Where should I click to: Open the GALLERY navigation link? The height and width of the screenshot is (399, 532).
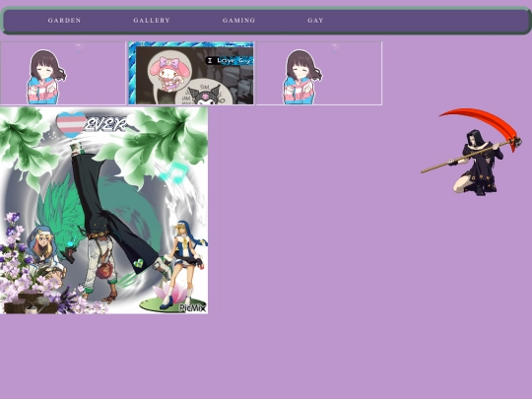point(152,21)
